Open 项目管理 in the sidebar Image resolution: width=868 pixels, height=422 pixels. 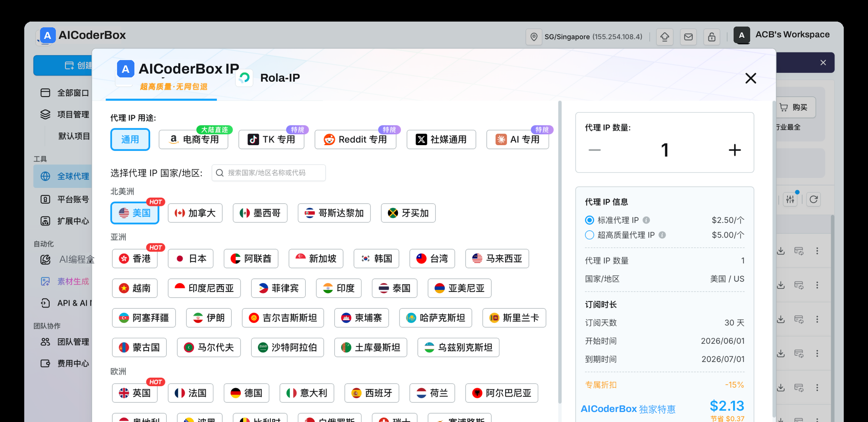pyautogui.click(x=64, y=114)
